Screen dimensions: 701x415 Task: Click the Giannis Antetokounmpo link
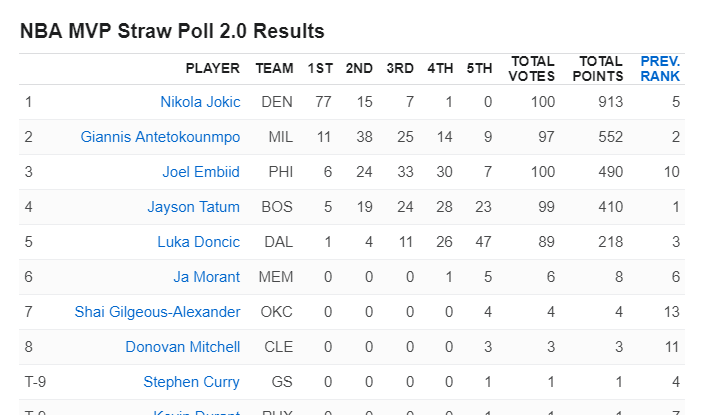click(x=160, y=137)
